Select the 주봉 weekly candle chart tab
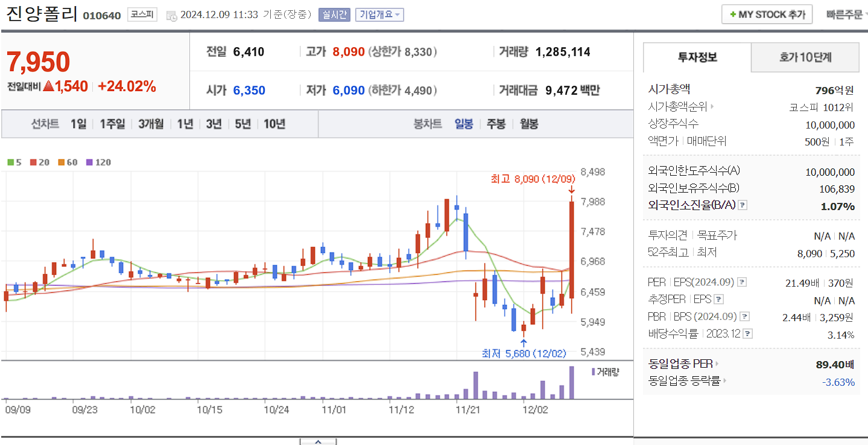Image resolution: width=868 pixels, height=445 pixels. [x=495, y=124]
